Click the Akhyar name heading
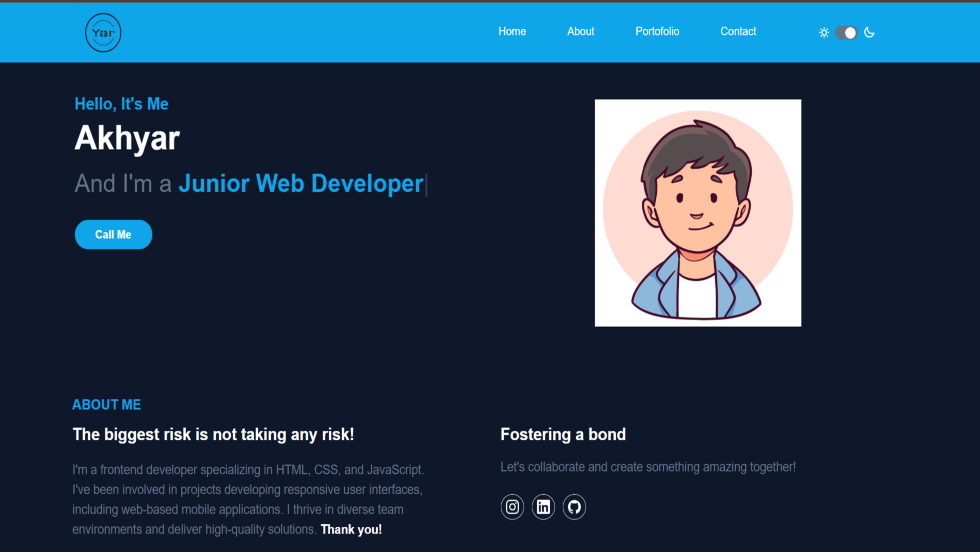 coord(127,138)
